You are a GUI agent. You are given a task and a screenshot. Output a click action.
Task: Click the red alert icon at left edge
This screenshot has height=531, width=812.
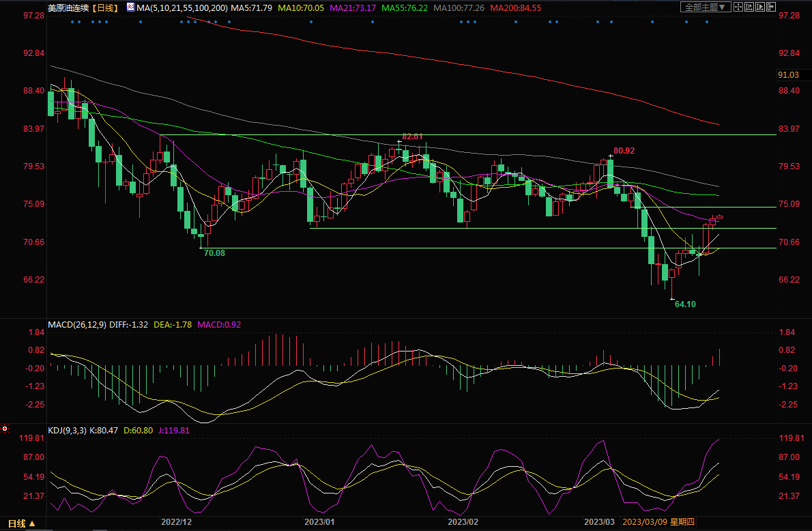4,429
